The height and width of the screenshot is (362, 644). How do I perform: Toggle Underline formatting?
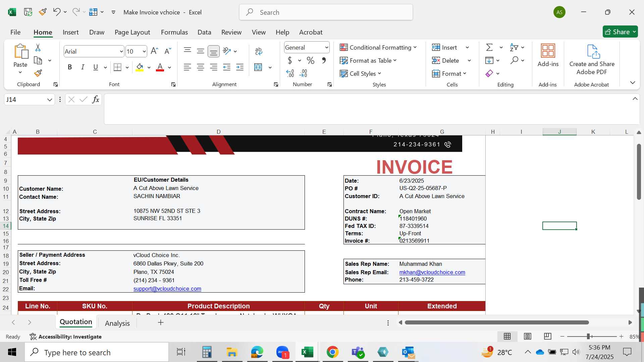[x=96, y=67]
